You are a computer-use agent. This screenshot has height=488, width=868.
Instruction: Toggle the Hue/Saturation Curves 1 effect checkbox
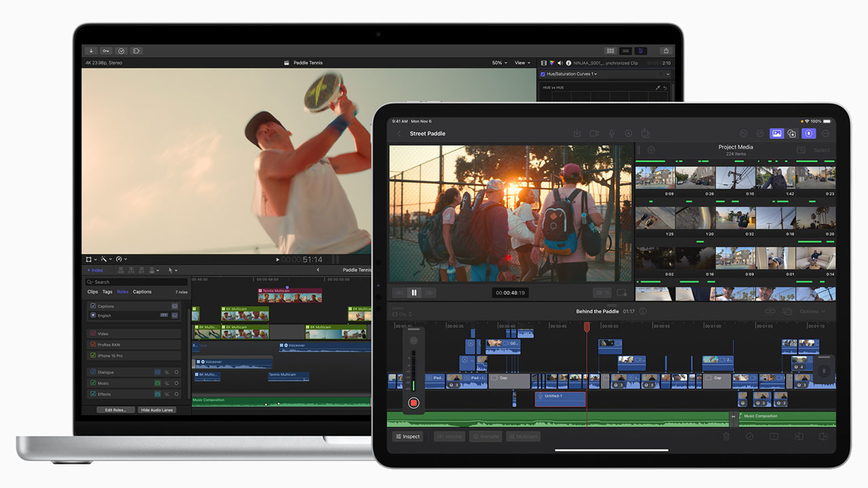click(x=542, y=74)
